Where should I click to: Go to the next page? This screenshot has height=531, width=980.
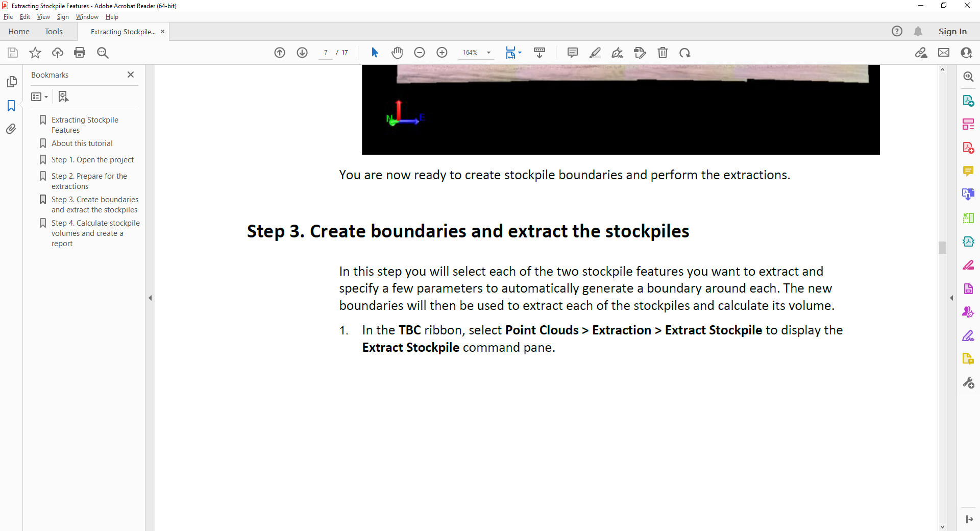302,53
